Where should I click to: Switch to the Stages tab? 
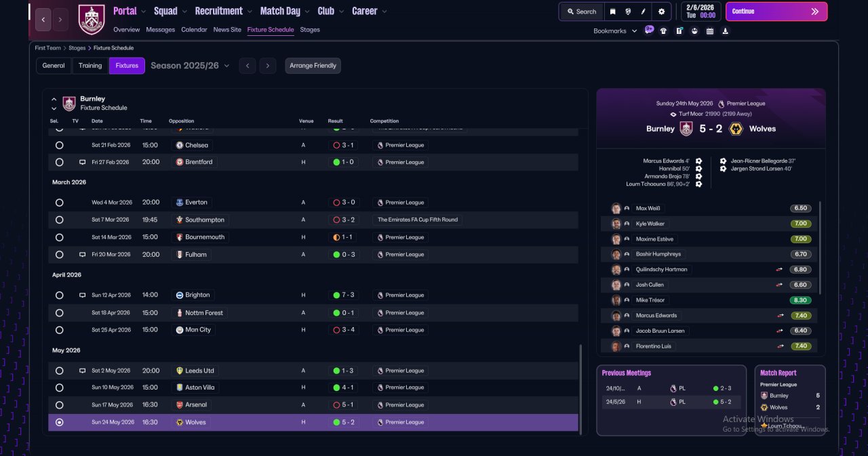tap(310, 30)
